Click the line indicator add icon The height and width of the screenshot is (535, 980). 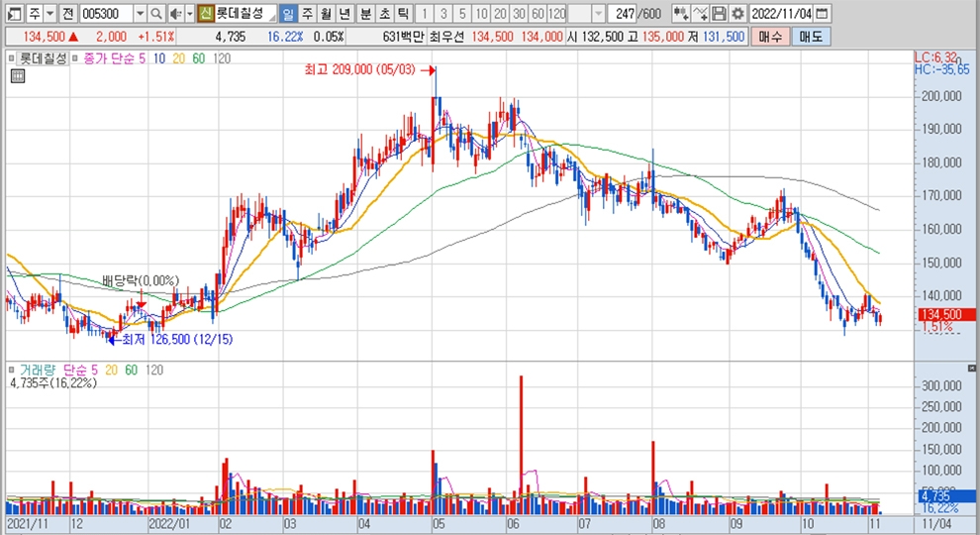701,14
